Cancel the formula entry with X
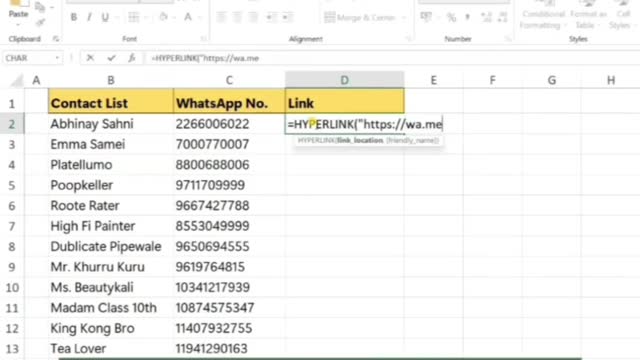 (x=90, y=58)
